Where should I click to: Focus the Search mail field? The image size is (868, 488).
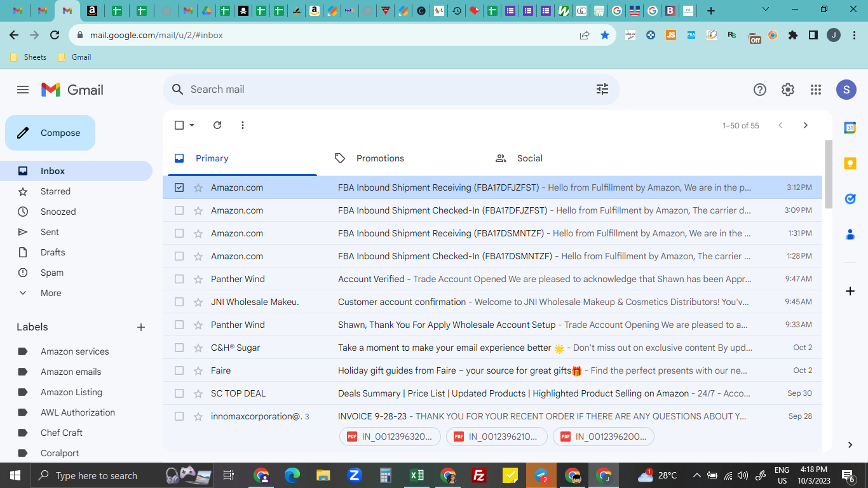[391, 90]
